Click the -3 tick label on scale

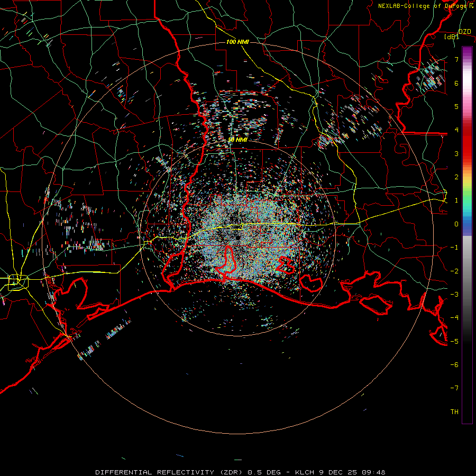454,294
